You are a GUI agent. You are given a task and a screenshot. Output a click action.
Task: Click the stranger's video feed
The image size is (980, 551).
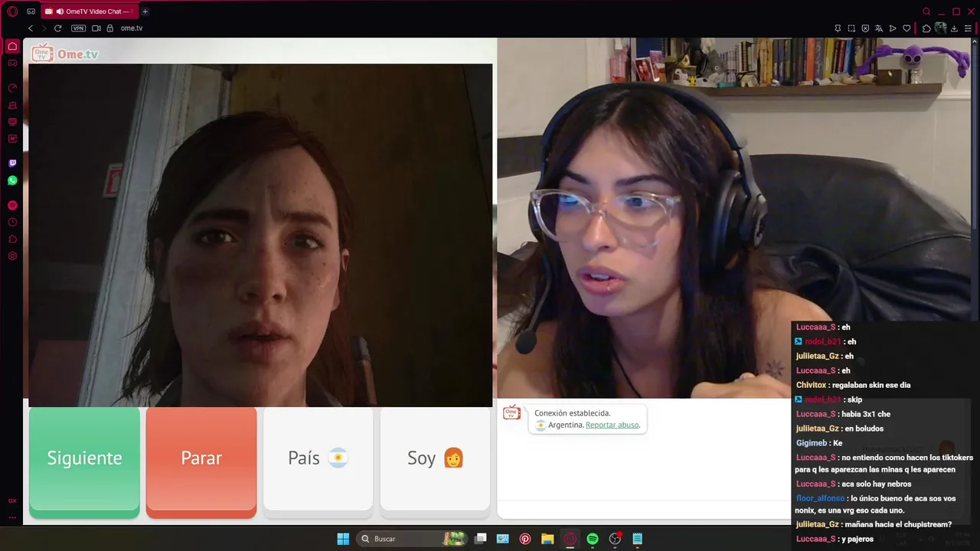260,235
